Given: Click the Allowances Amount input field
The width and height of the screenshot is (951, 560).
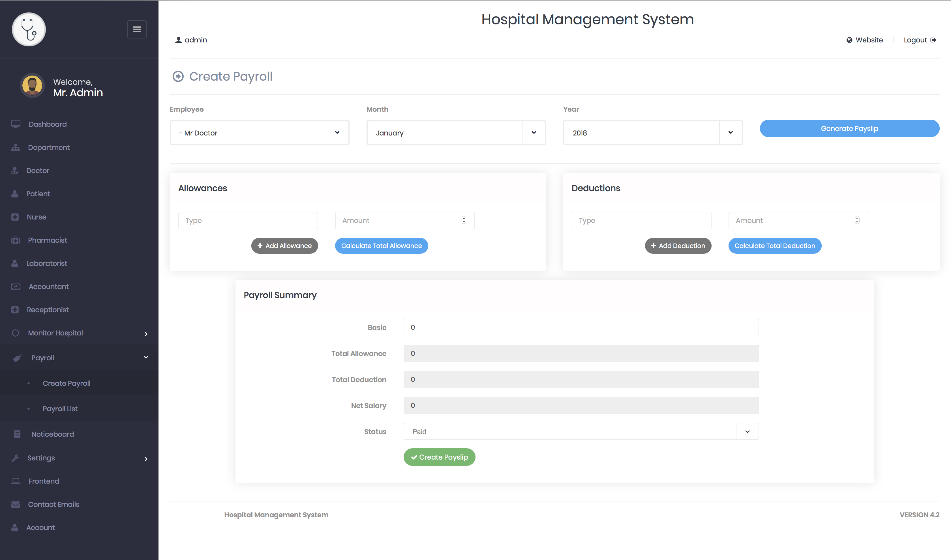Looking at the screenshot, I should click(405, 221).
